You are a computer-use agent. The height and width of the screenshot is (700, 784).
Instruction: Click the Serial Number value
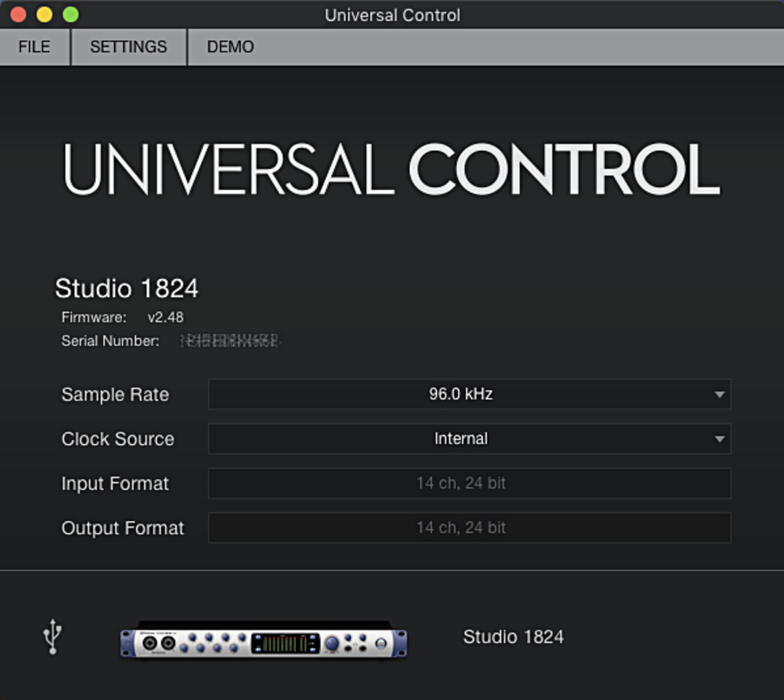tap(230, 341)
